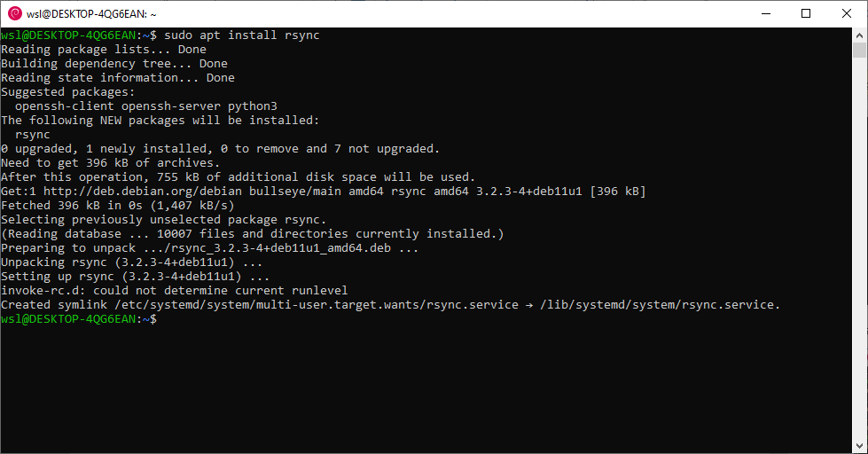Click the window title wsl@DESKTOP-4QG6EAN: ~
The height and width of the screenshot is (454, 868).
point(91,14)
